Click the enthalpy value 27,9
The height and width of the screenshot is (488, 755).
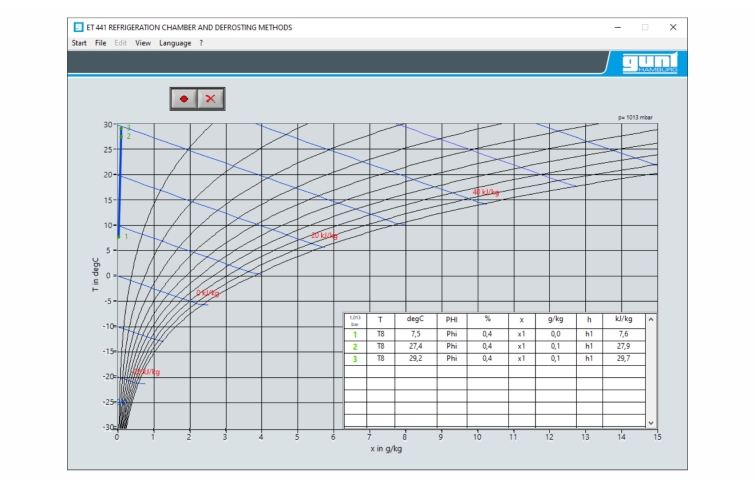(x=624, y=346)
